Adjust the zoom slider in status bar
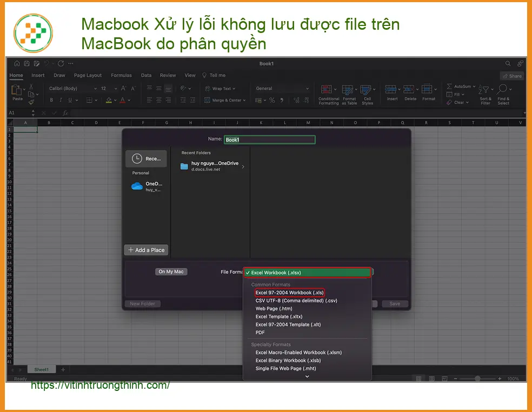The image size is (532, 412). click(477, 378)
